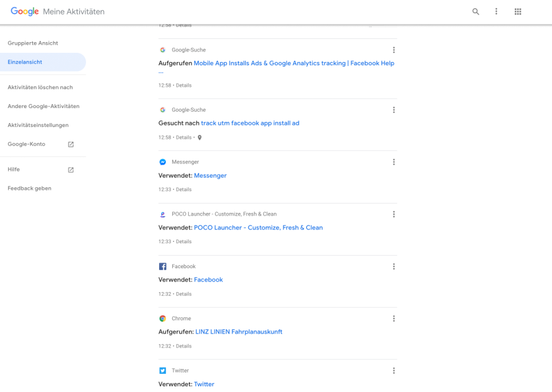Click the Chrome app icon
552x392 pixels.
[163, 318]
